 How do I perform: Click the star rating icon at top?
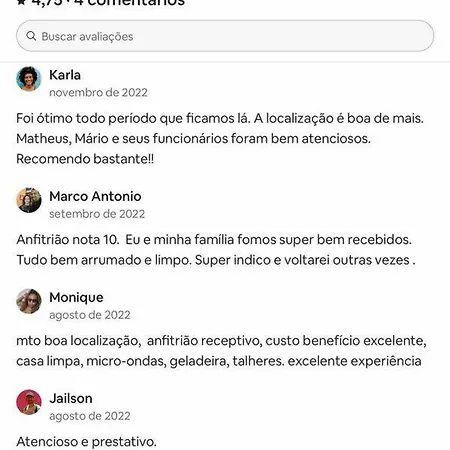tap(21, 2)
